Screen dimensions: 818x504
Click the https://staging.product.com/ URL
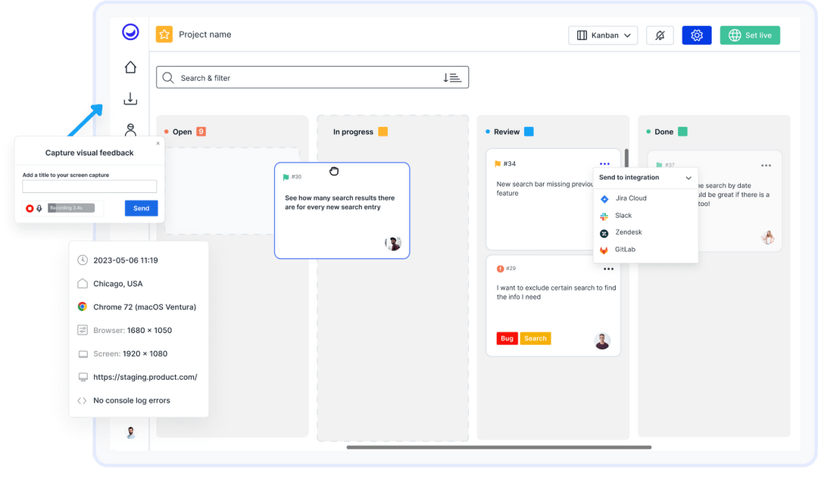[145, 377]
